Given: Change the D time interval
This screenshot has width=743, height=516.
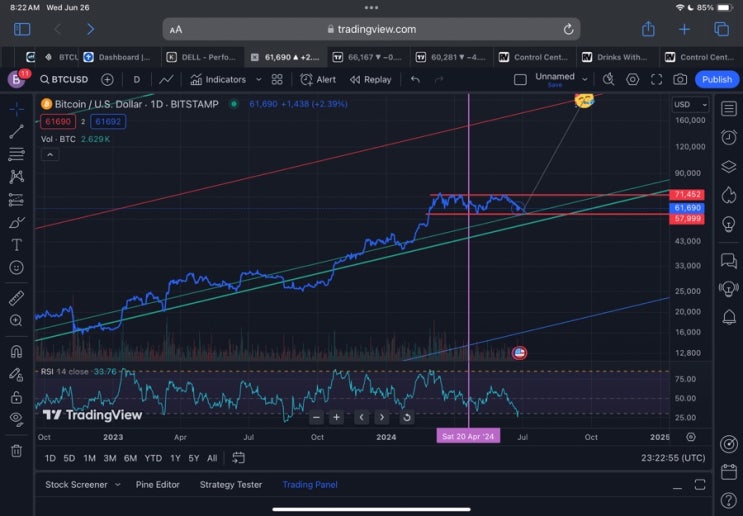Looking at the screenshot, I should [136, 80].
